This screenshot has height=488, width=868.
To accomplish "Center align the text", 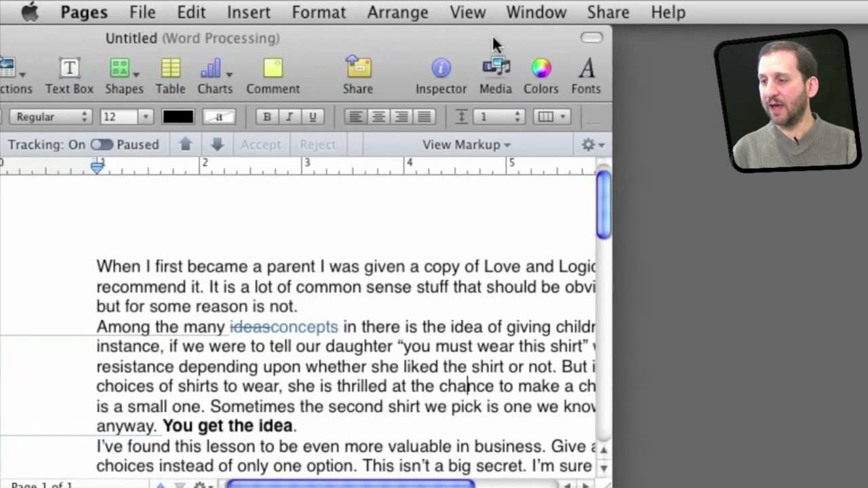I will pos(378,117).
